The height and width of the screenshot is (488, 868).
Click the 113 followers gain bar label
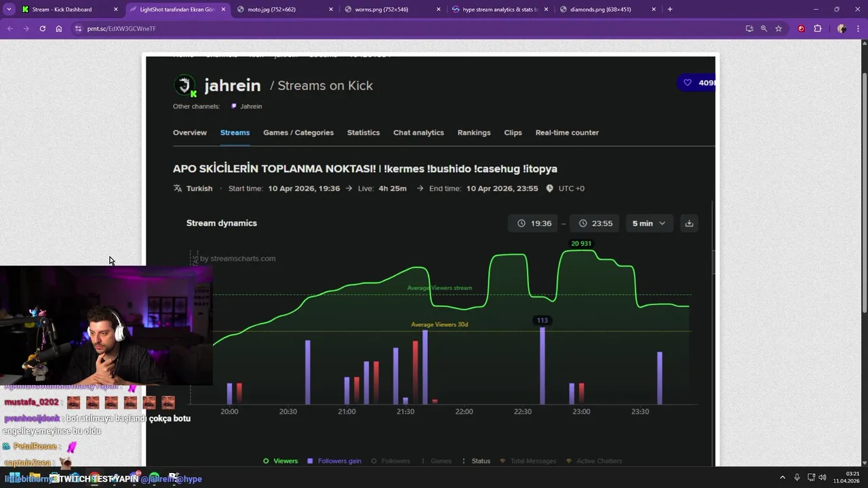coord(542,320)
